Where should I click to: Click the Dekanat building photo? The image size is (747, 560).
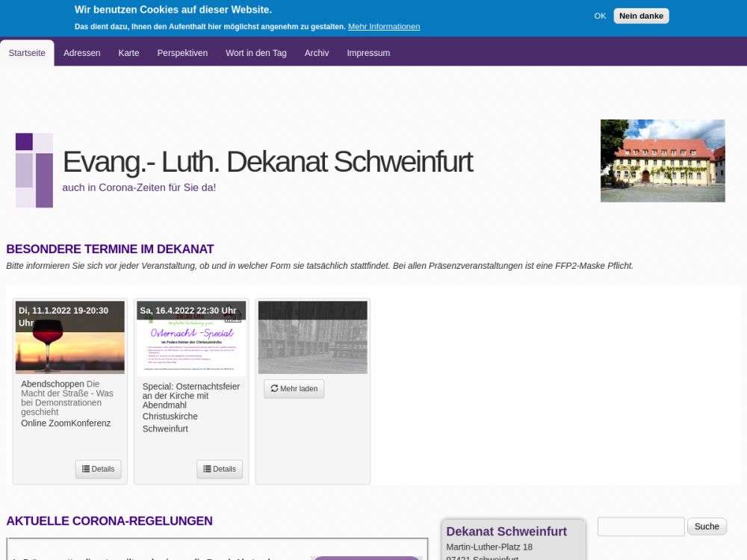(x=663, y=161)
